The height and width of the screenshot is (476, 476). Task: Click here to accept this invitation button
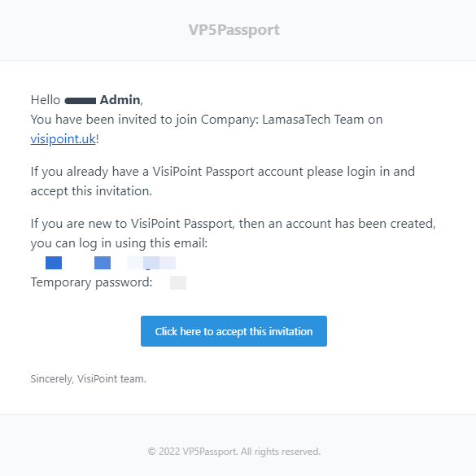tap(234, 331)
